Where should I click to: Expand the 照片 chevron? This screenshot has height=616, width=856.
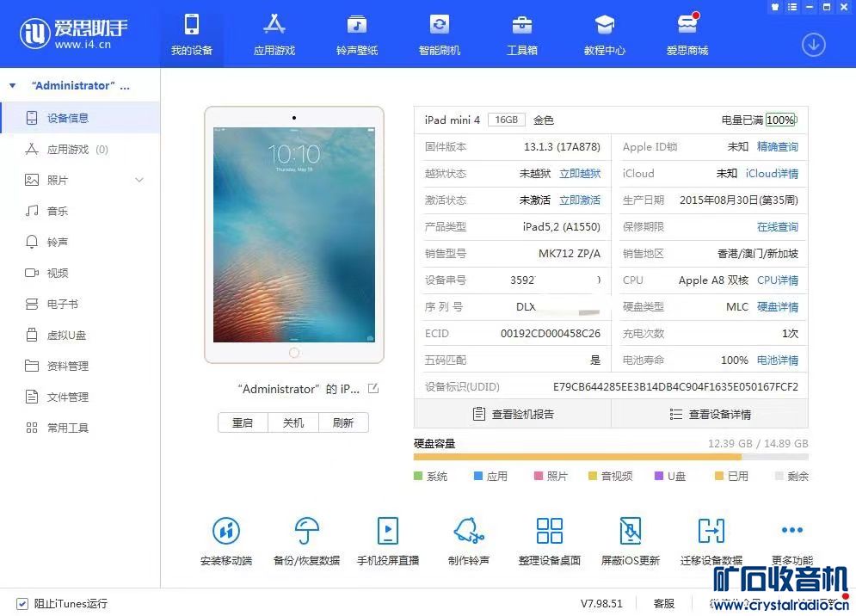[x=139, y=180]
